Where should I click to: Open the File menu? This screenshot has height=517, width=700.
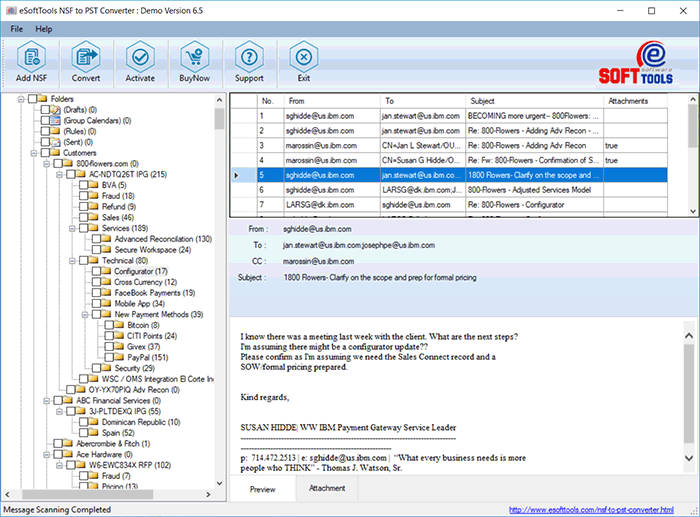[x=17, y=29]
